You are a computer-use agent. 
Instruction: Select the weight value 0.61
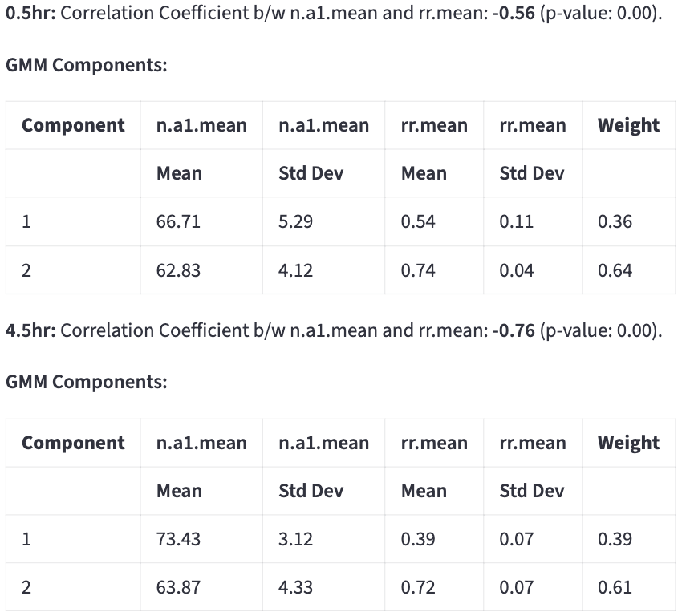(x=615, y=587)
